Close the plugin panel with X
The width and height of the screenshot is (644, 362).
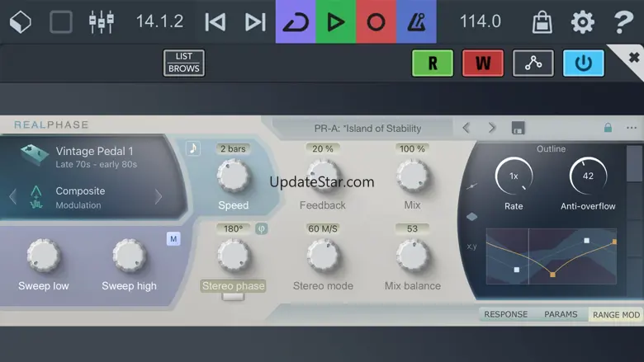(x=634, y=58)
